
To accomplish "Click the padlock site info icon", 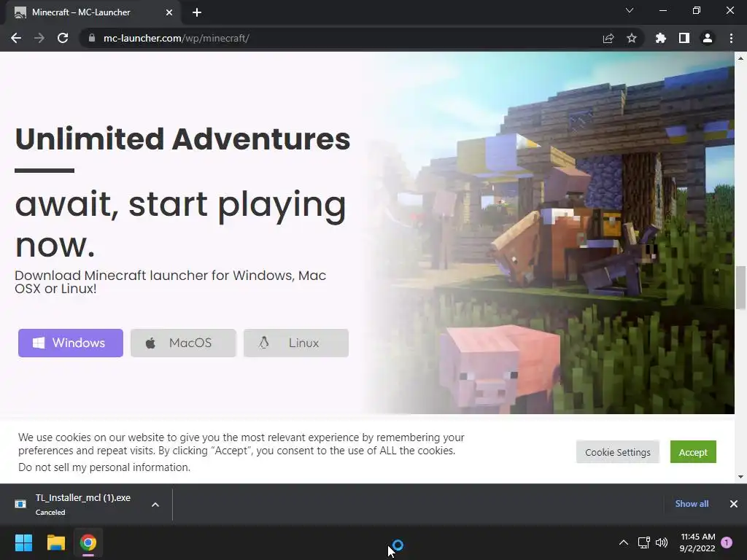I will [92, 38].
